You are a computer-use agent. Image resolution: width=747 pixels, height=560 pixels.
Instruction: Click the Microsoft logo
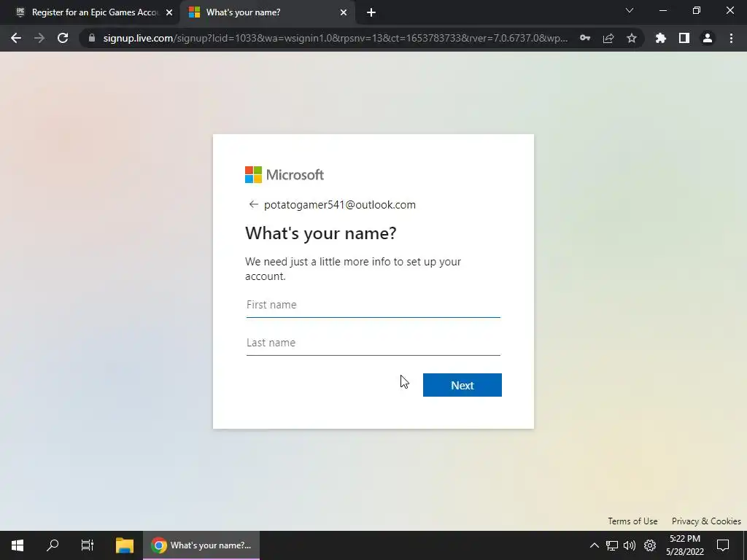(285, 175)
